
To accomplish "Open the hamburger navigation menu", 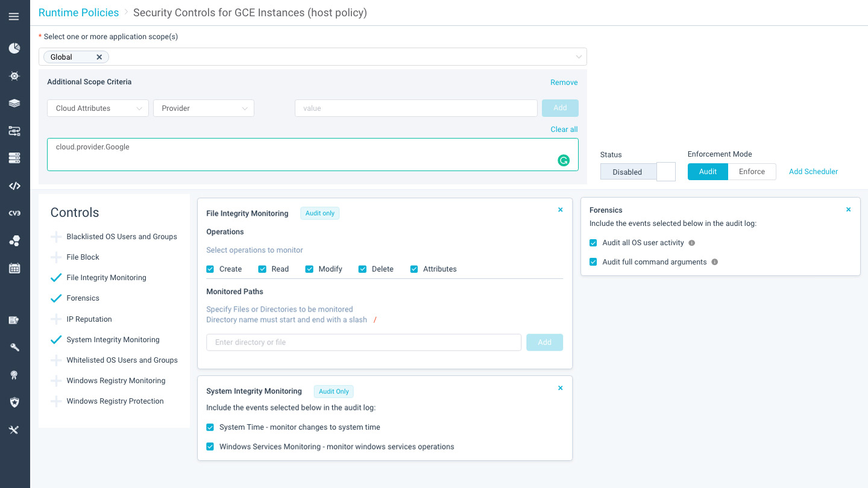I will click(14, 16).
